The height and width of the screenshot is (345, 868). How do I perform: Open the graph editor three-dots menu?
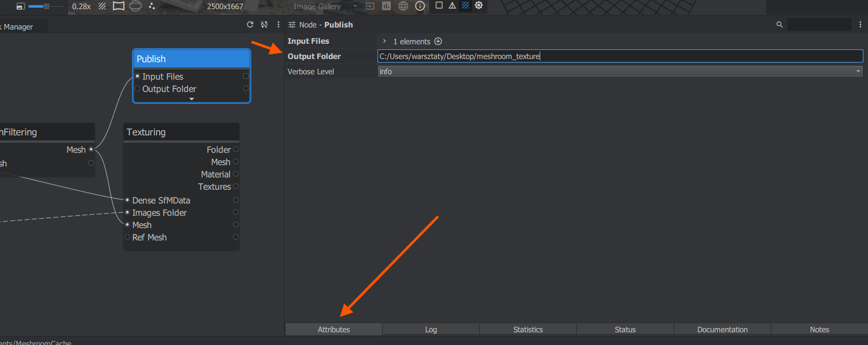[278, 24]
